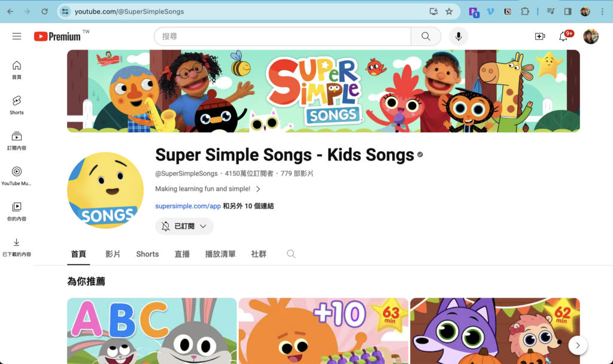Screen dimensions: 613x364
Task: Click the verified badge beside channel name
Action: click(x=420, y=155)
